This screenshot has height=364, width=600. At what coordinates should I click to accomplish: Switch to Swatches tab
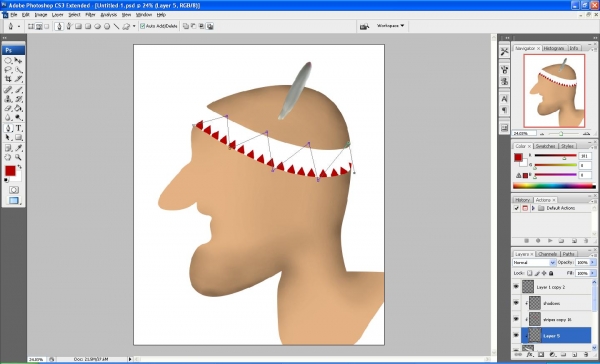pyautogui.click(x=545, y=146)
